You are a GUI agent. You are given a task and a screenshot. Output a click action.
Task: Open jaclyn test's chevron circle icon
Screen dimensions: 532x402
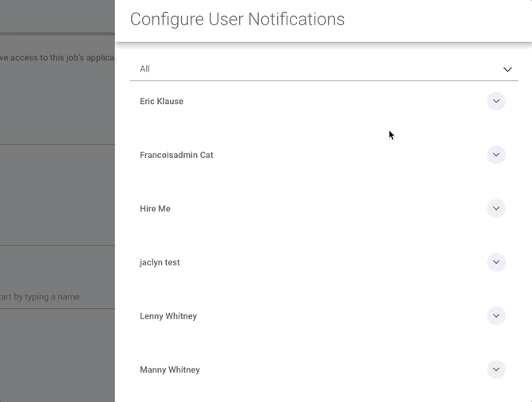pyautogui.click(x=495, y=262)
